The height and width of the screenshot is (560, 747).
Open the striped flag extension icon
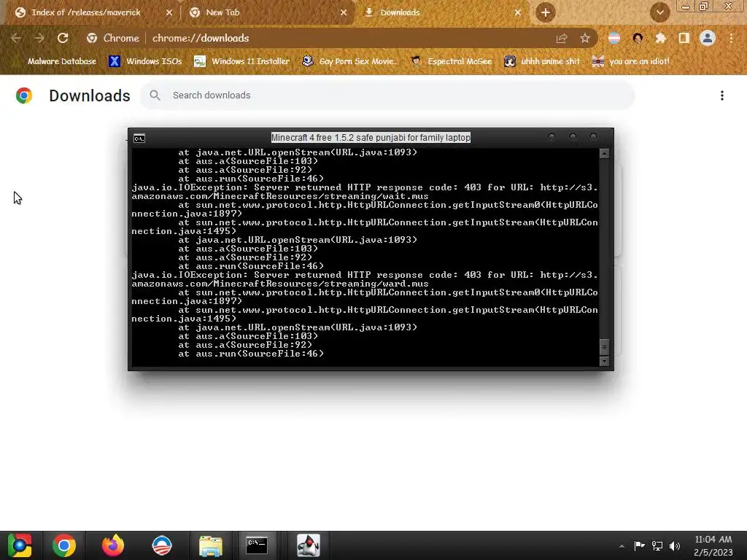(x=614, y=38)
